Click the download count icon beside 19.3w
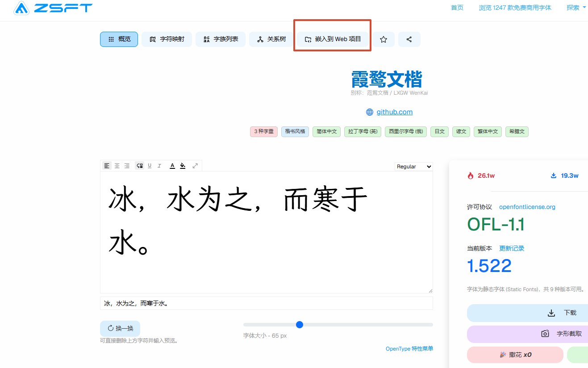 click(554, 176)
